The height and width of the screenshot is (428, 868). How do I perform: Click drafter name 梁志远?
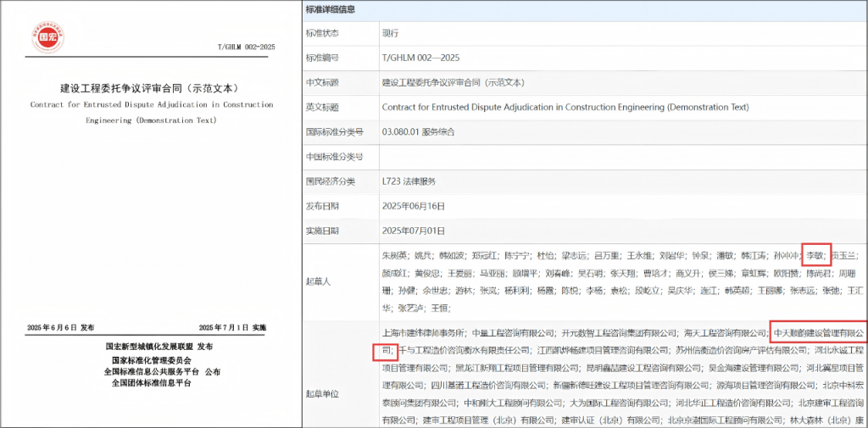tap(574, 256)
